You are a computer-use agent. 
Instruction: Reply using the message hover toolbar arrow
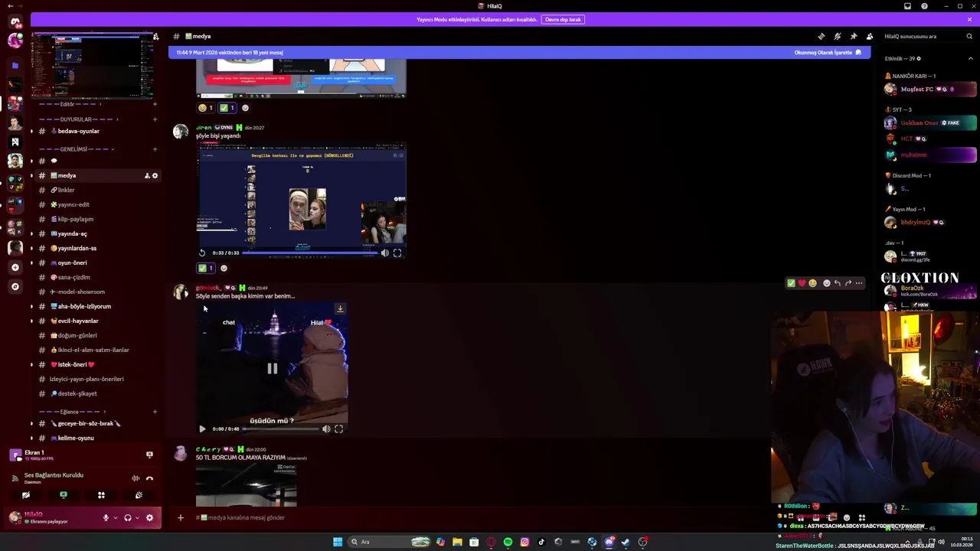coord(838,283)
